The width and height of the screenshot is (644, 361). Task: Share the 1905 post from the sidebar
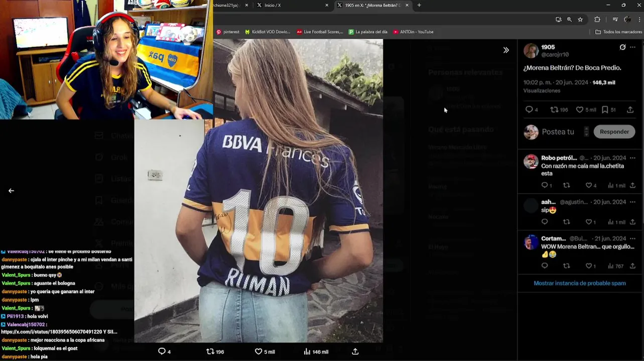(630, 110)
